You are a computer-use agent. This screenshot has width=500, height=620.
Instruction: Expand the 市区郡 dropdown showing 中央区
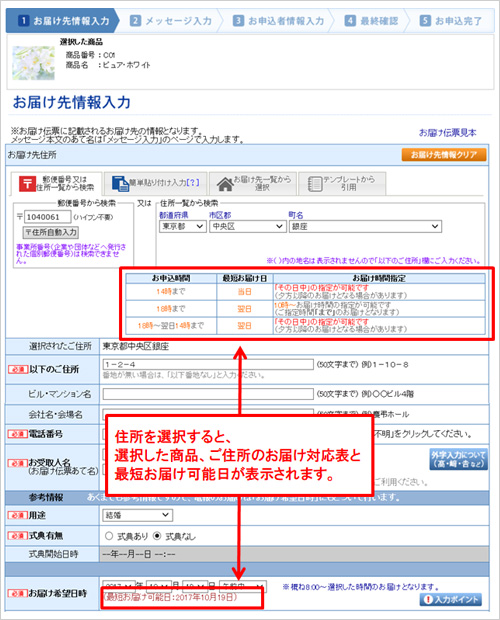248,226
